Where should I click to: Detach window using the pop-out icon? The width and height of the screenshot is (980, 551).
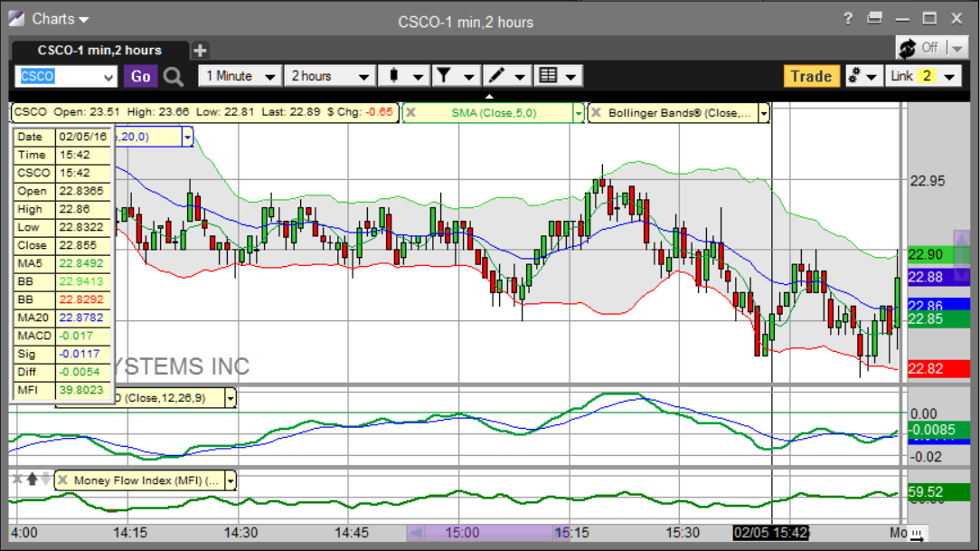874,18
